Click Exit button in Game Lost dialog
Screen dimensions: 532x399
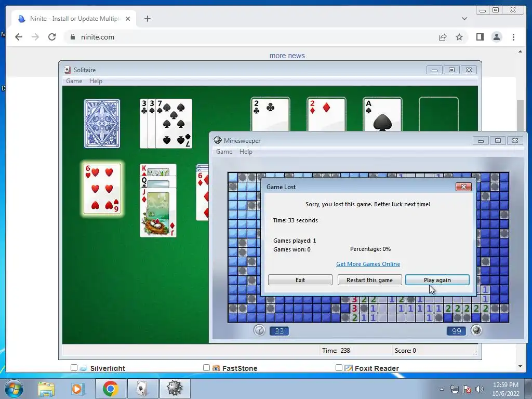pos(300,280)
